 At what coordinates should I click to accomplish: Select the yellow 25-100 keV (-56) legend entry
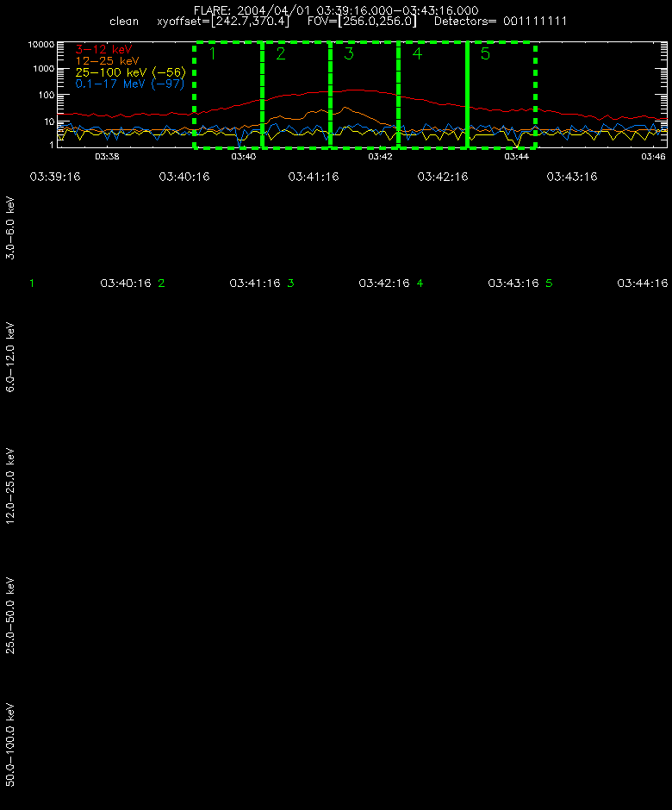pyautogui.click(x=131, y=72)
